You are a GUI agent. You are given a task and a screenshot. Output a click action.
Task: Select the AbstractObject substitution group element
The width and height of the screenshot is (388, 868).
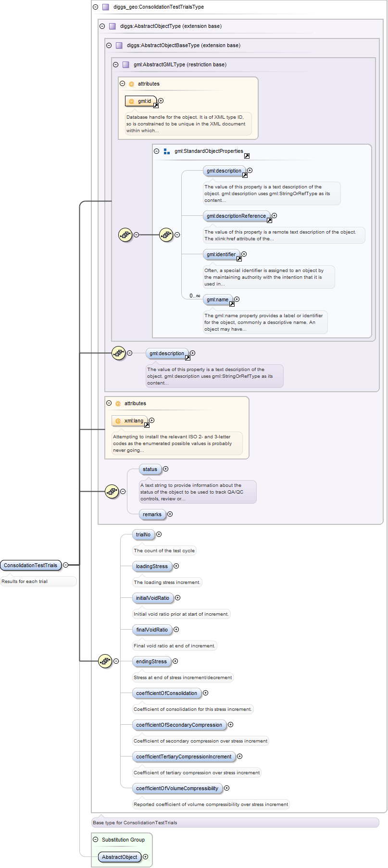[x=119, y=857]
